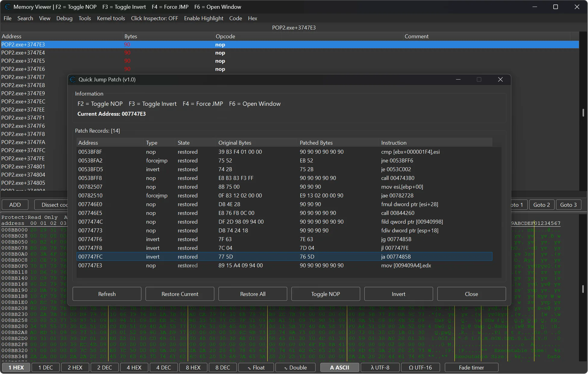Select the λ UTF-8 display mode
The height and width of the screenshot is (374, 588).
pos(380,367)
